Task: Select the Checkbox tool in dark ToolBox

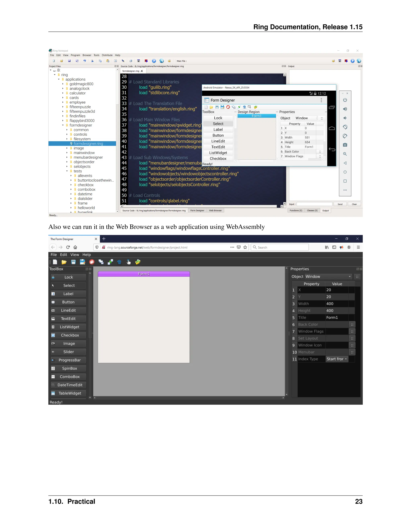Action: click(x=68, y=335)
